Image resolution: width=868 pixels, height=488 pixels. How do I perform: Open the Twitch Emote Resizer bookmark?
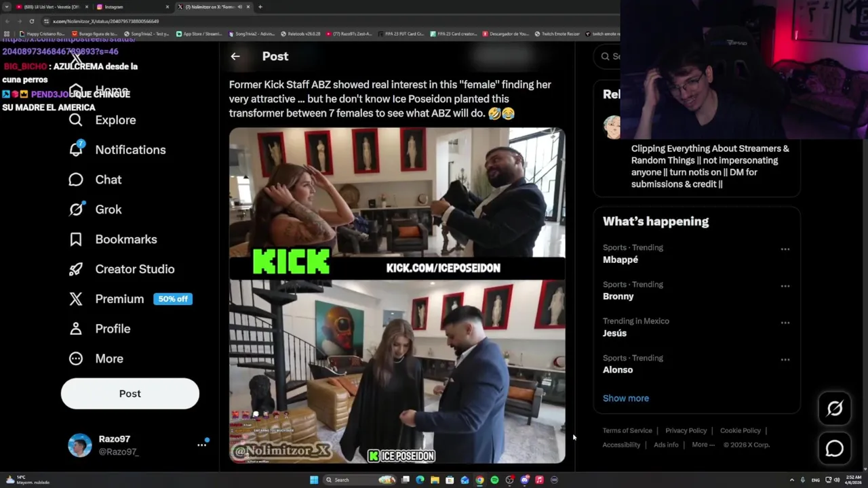557,34
